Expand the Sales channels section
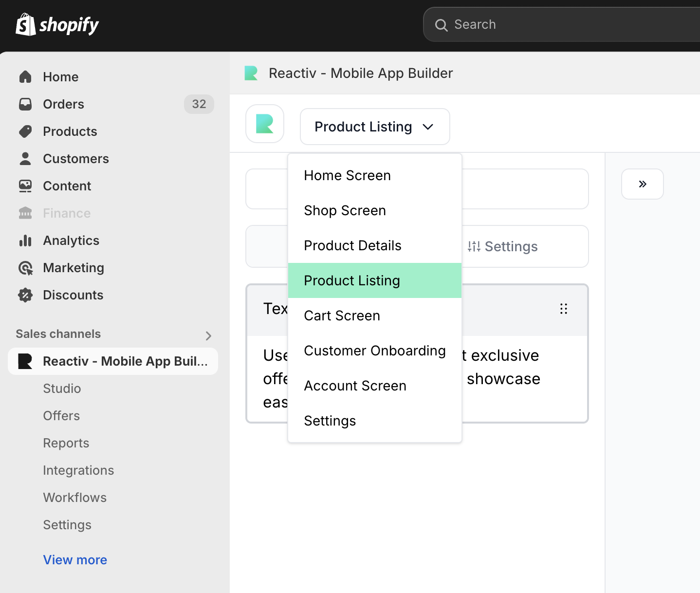 click(208, 335)
